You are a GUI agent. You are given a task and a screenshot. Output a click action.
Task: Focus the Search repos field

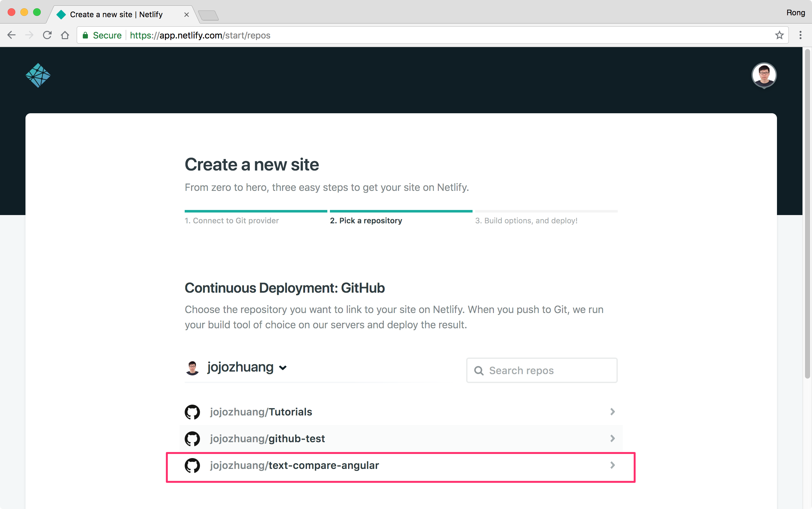[542, 370]
